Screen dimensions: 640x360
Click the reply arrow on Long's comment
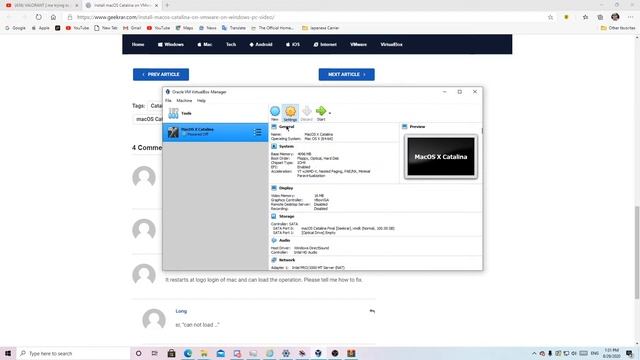coord(372,311)
